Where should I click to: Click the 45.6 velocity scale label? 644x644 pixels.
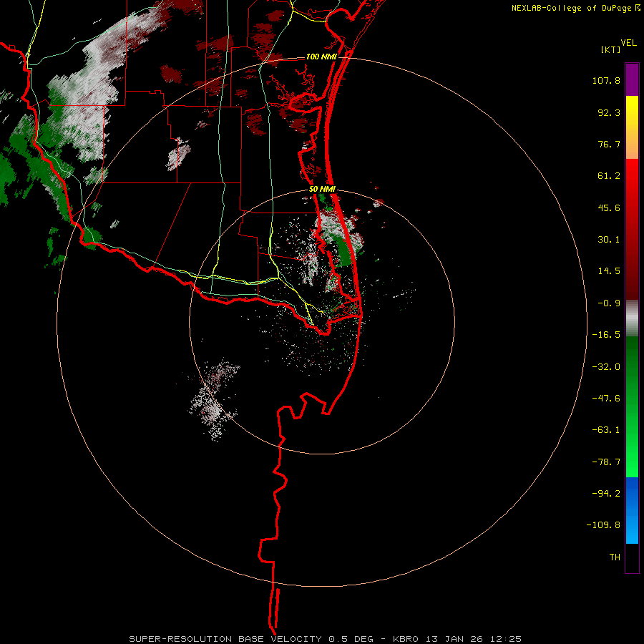[x=609, y=208]
